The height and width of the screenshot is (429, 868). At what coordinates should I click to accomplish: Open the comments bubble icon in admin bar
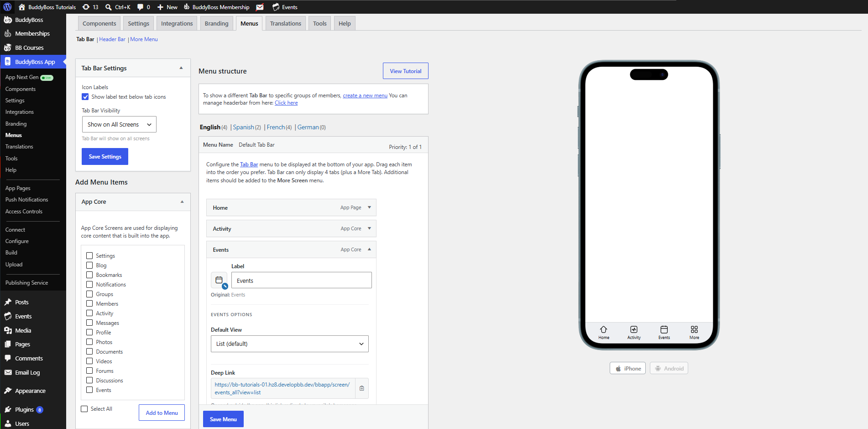click(x=140, y=7)
